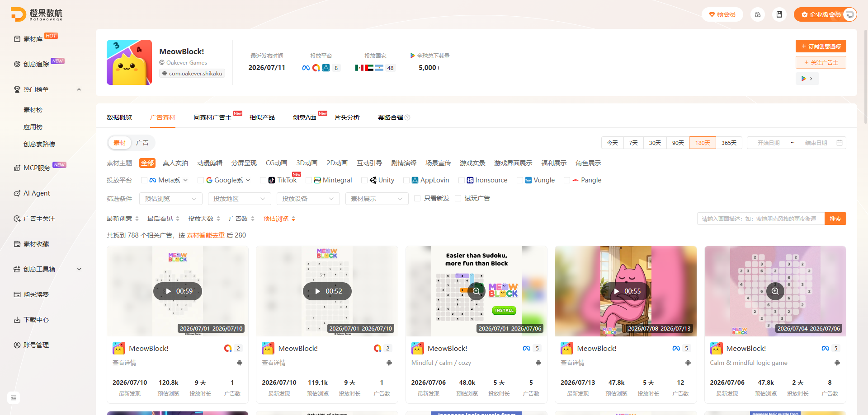This screenshot has width=868, height=415.
Task: Click the calendar icon in the date range field
Action: click(x=840, y=143)
